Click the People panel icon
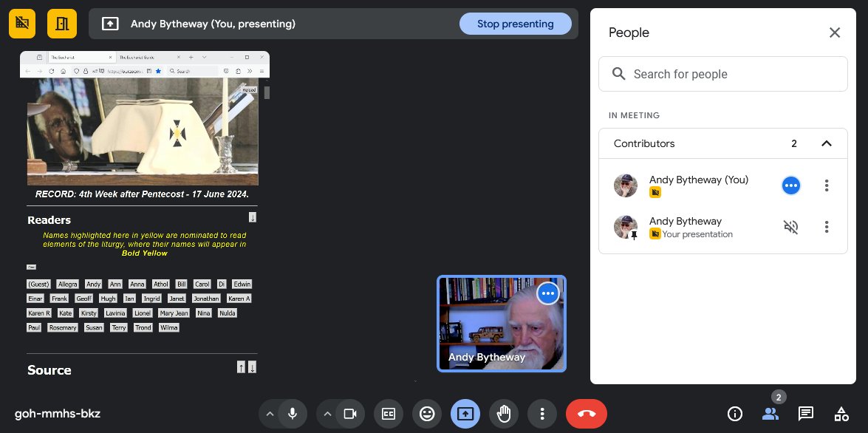 [770, 414]
